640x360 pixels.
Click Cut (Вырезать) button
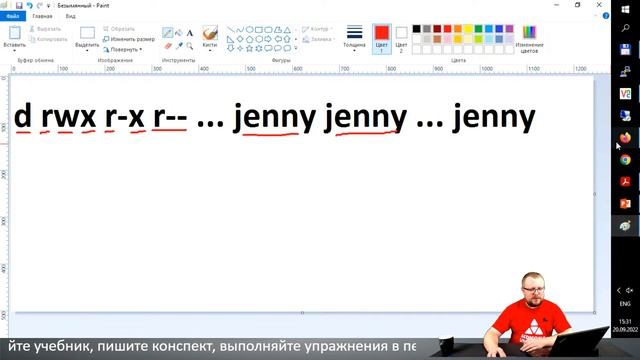click(x=45, y=29)
